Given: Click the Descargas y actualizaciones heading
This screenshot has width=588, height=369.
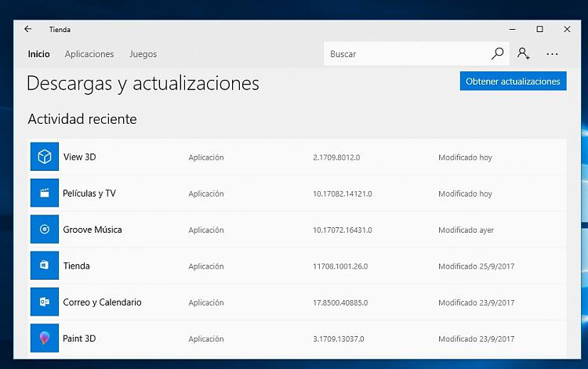Looking at the screenshot, I should 143,84.
